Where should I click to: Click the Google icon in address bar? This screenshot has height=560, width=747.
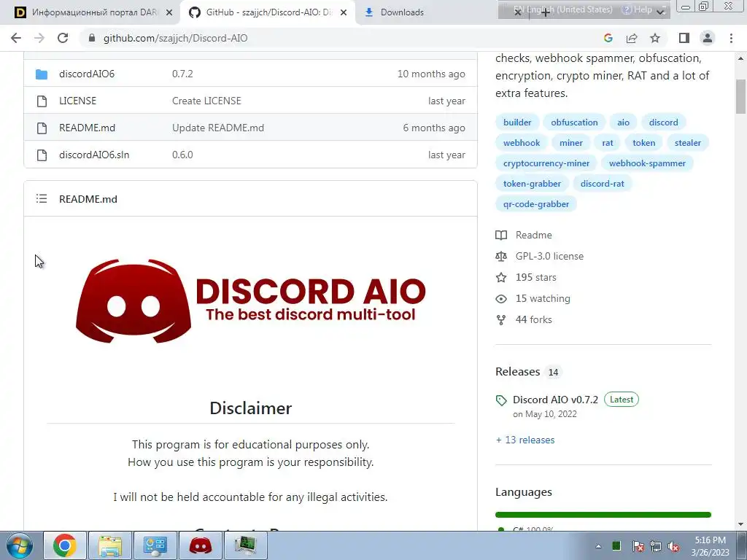tap(608, 38)
